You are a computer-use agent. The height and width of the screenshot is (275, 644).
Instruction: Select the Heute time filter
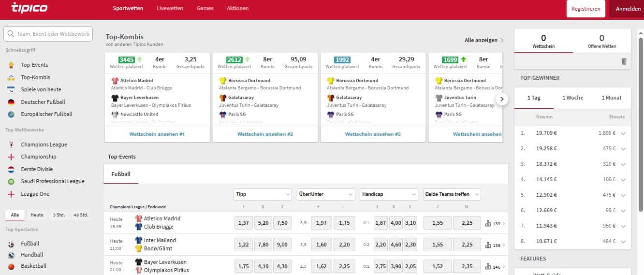tap(37, 215)
